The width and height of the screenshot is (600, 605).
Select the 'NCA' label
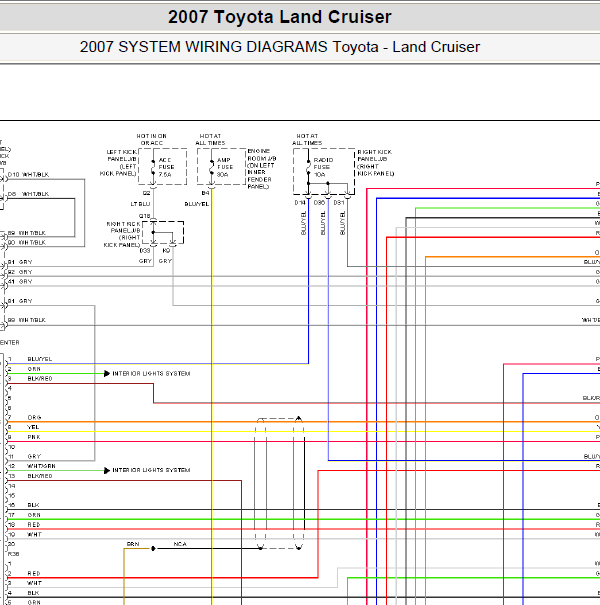180,544
